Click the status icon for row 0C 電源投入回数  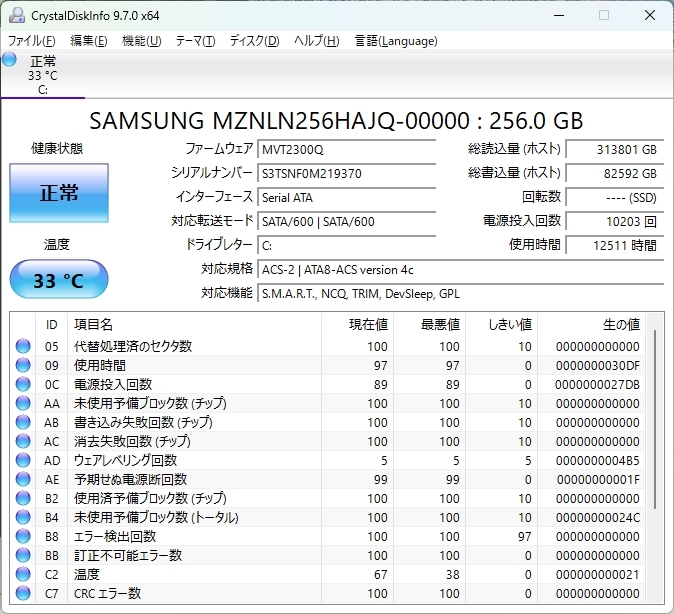[23, 384]
